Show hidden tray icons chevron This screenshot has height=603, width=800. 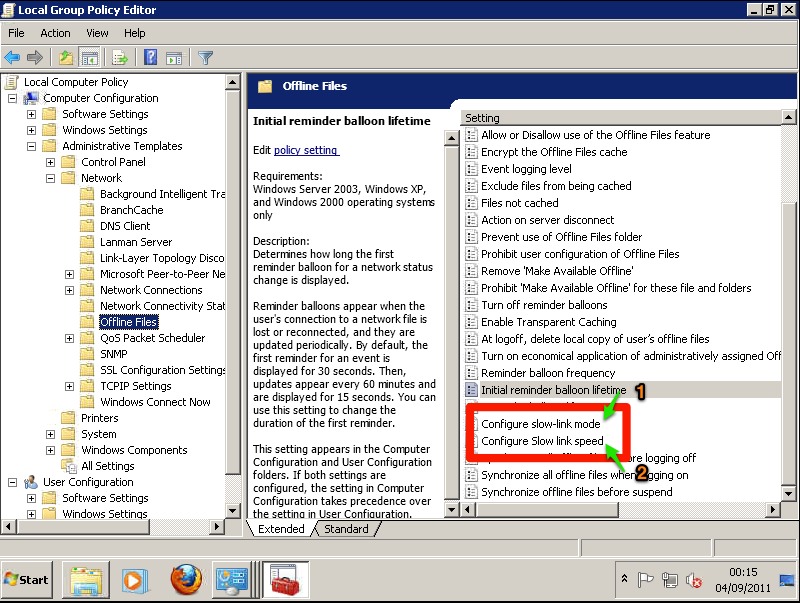[x=624, y=579]
